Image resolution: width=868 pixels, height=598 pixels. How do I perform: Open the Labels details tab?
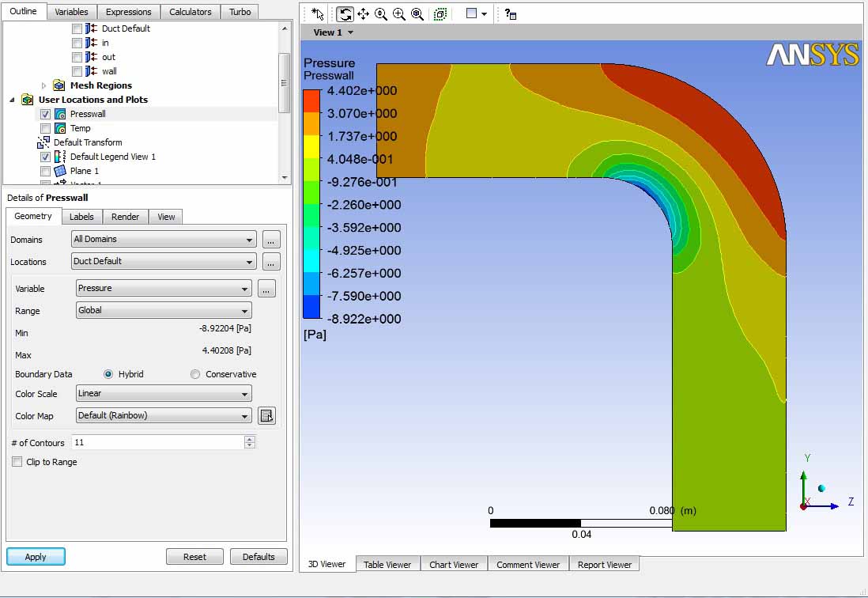coord(81,217)
